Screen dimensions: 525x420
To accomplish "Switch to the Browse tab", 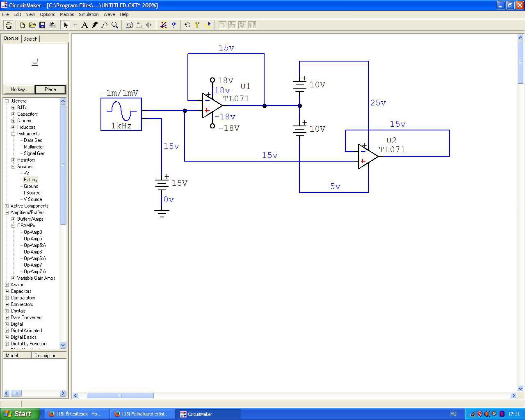I will [11, 38].
